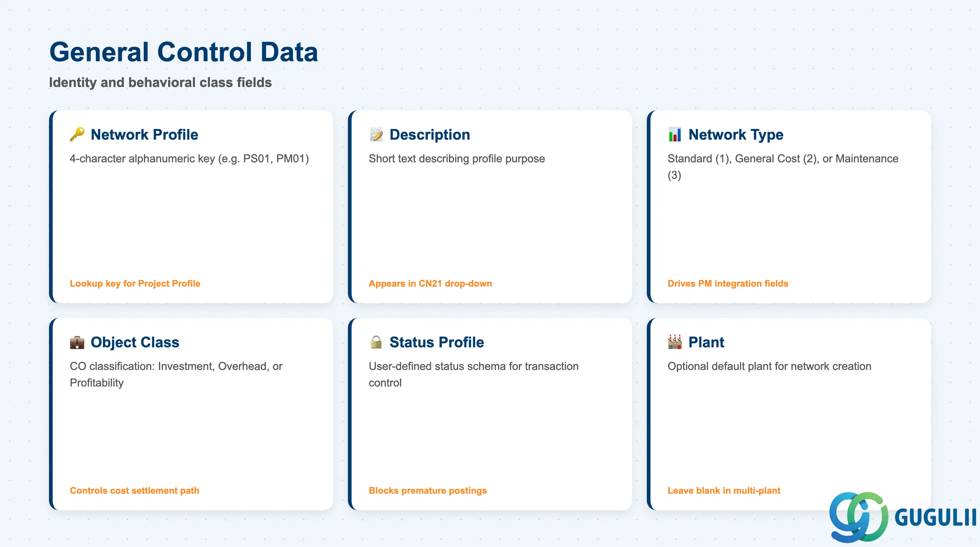Select the 'CO classification: Investment, Overhead' description
The height and width of the screenshot is (547, 980).
pos(176,374)
